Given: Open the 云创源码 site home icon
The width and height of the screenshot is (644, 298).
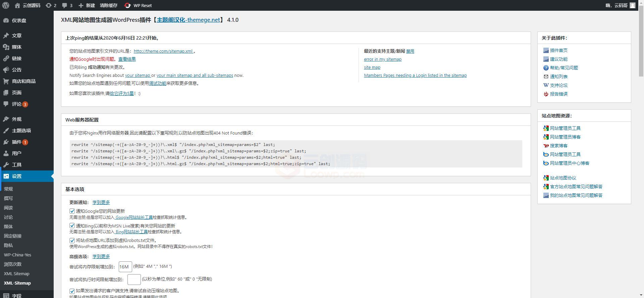Looking at the screenshot, I should (17, 5).
